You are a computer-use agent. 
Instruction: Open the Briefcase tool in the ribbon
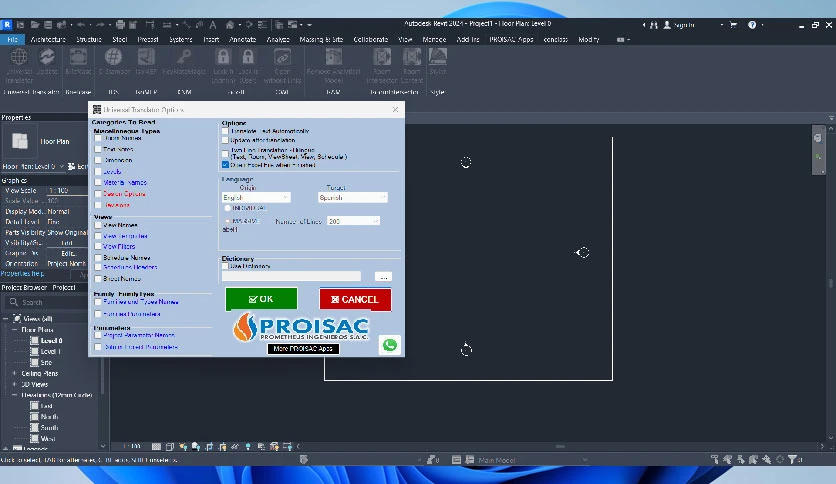tap(78, 57)
